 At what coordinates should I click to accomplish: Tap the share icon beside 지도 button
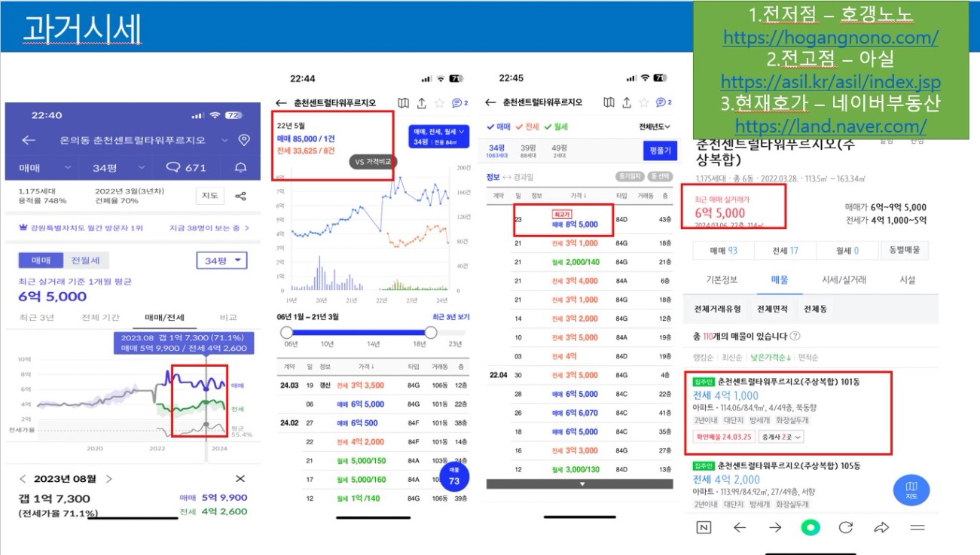tap(241, 196)
